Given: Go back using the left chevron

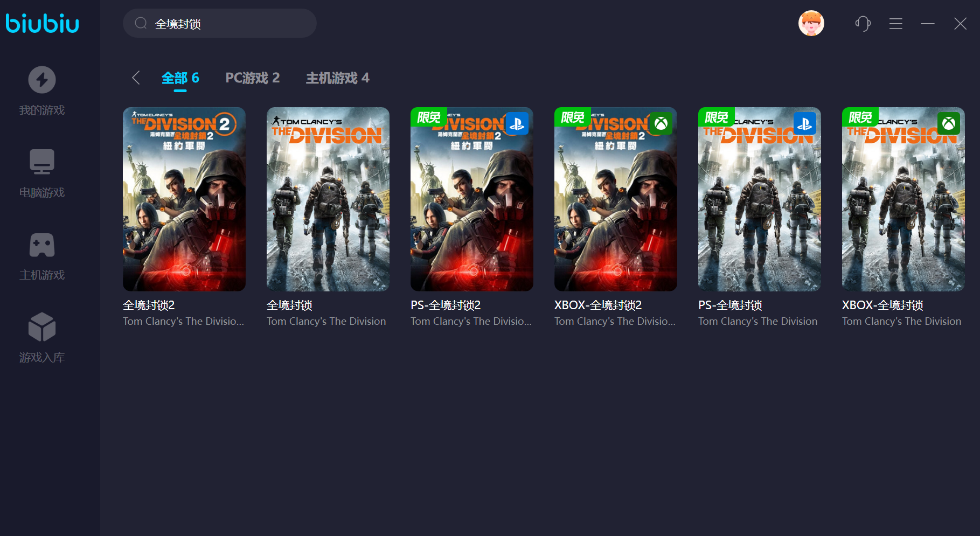Looking at the screenshot, I should pyautogui.click(x=136, y=78).
